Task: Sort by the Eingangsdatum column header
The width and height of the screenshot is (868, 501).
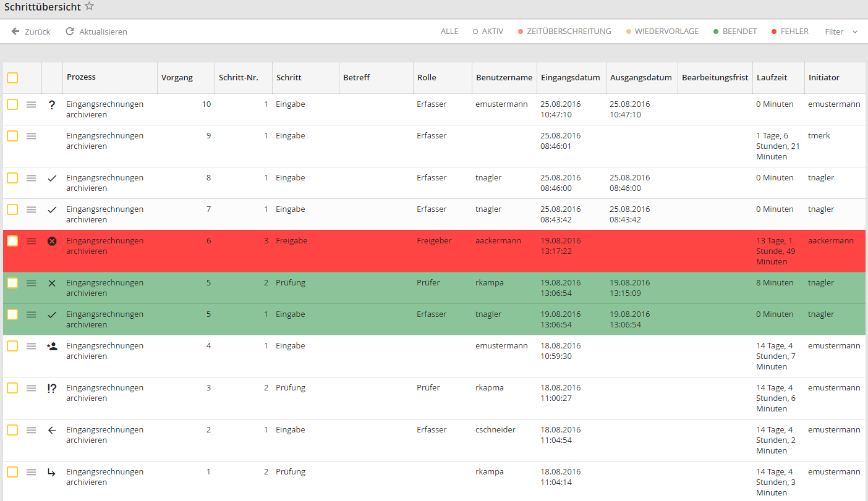Action: click(570, 78)
